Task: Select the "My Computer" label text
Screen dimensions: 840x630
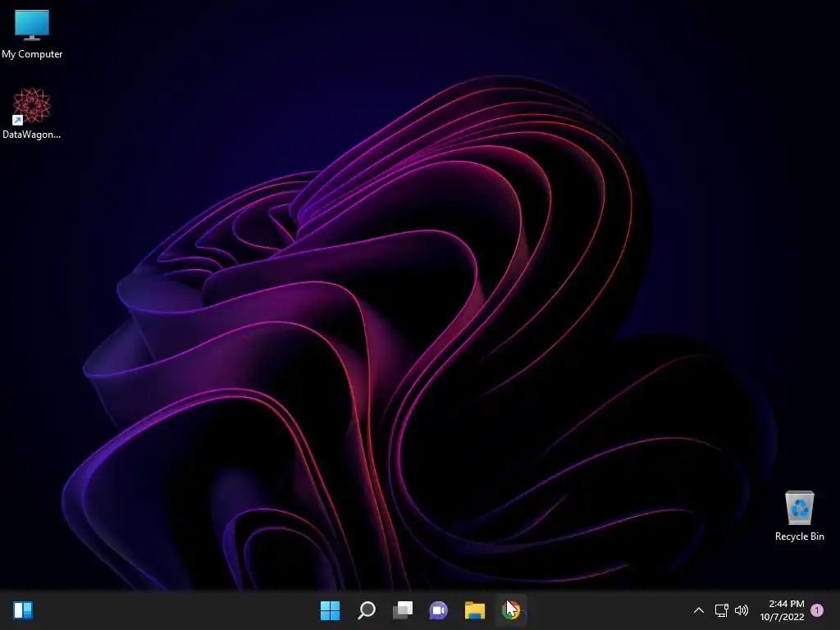Action: [32, 54]
